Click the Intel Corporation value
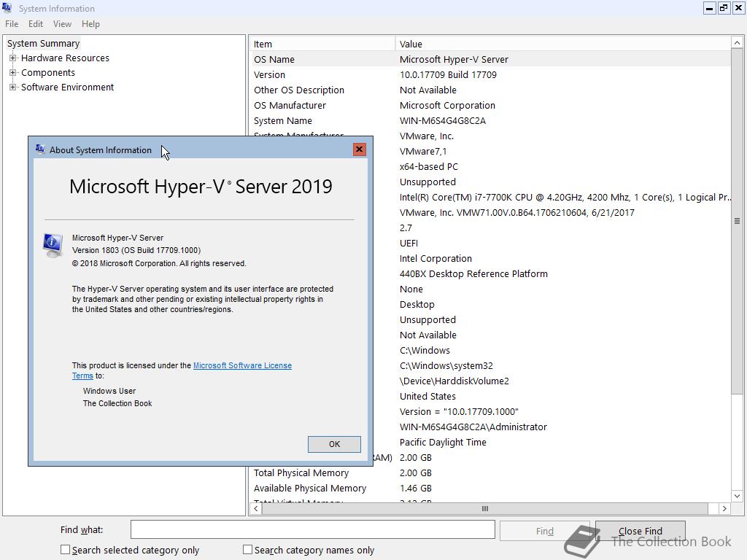This screenshot has height=560, width=747. click(436, 259)
